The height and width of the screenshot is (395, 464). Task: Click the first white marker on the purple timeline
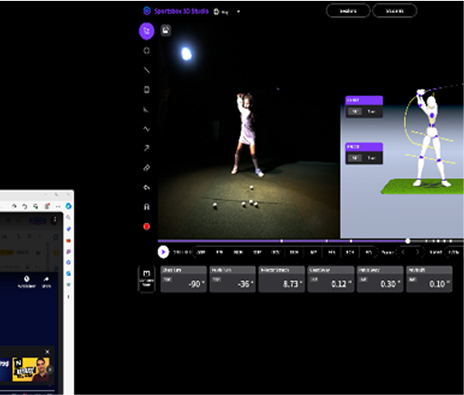282,241
